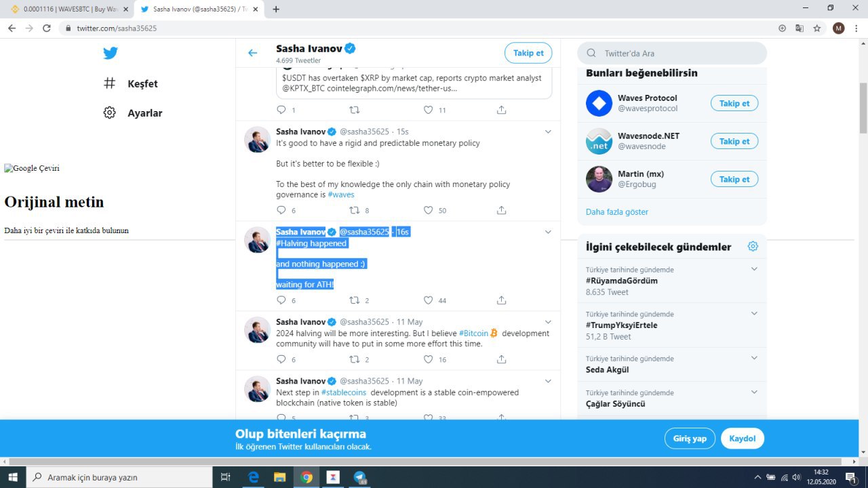Share the $USDT cointelegraph tweet
Viewport: 868px width, 488px height.
pyautogui.click(x=502, y=110)
